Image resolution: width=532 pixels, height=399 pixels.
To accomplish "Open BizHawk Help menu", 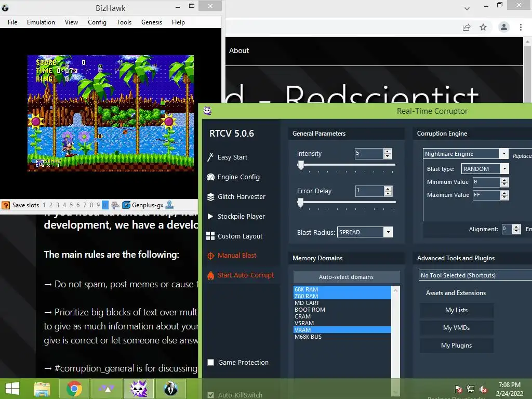I will click(178, 22).
